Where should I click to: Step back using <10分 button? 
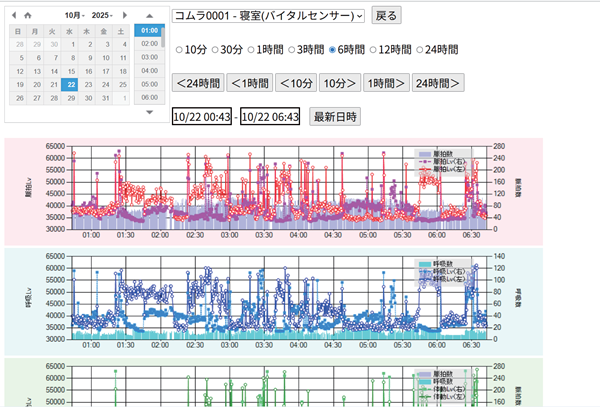pos(295,83)
